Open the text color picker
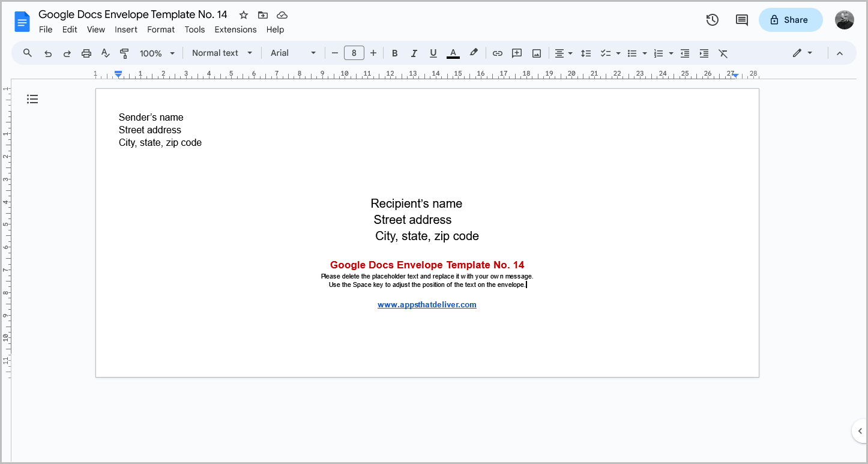The height and width of the screenshot is (464, 868). [453, 53]
